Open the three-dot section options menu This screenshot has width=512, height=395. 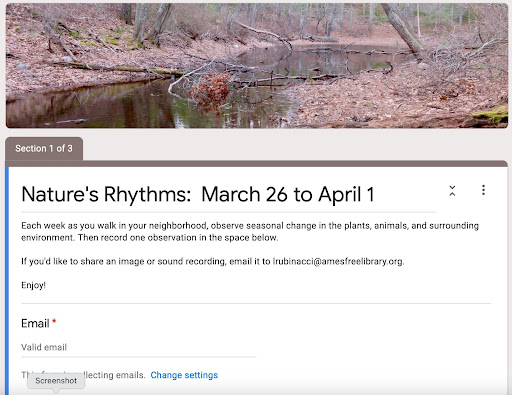click(483, 190)
